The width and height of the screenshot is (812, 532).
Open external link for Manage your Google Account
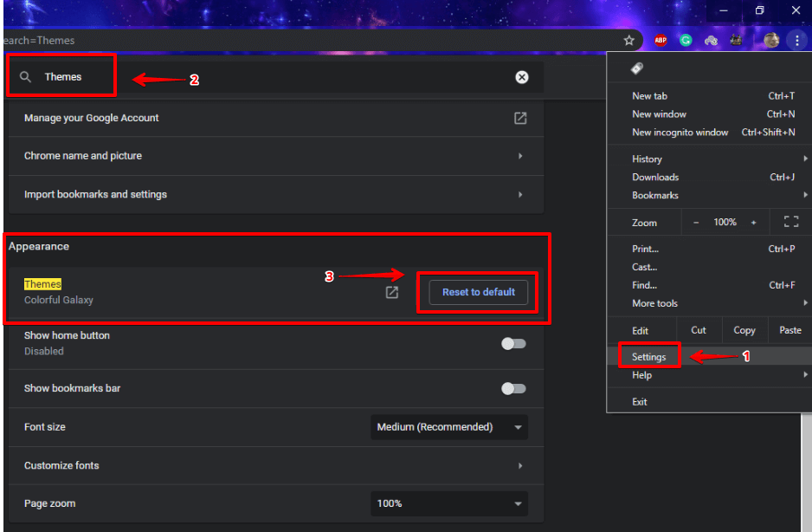pos(520,118)
